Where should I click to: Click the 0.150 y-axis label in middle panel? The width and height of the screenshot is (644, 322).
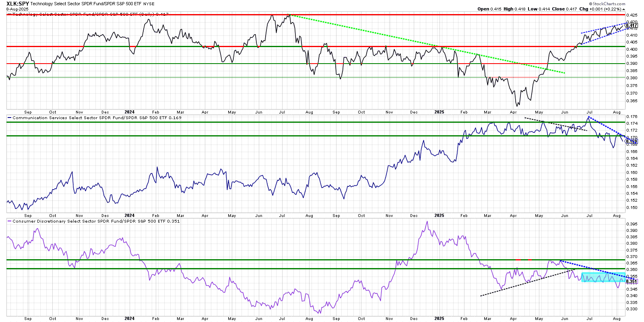pyautogui.click(x=632, y=208)
